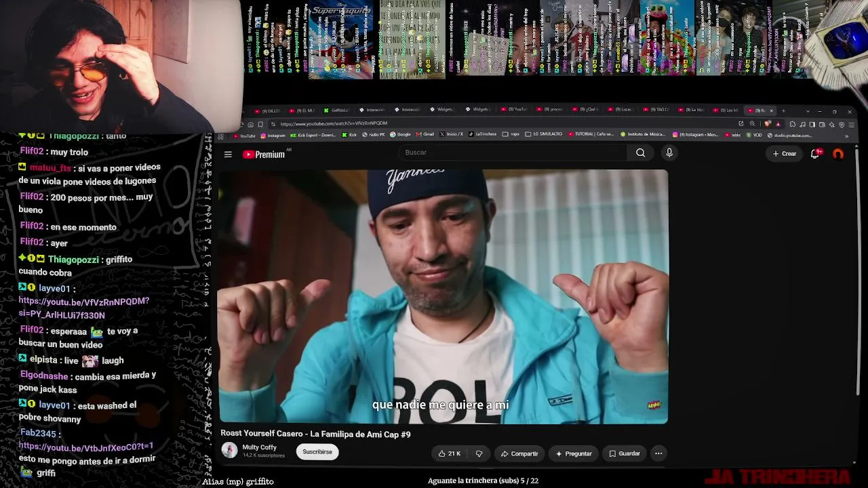Click the matuu_fts username in chat
The height and width of the screenshot is (488, 868).
pyautogui.click(x=50, y=167)
